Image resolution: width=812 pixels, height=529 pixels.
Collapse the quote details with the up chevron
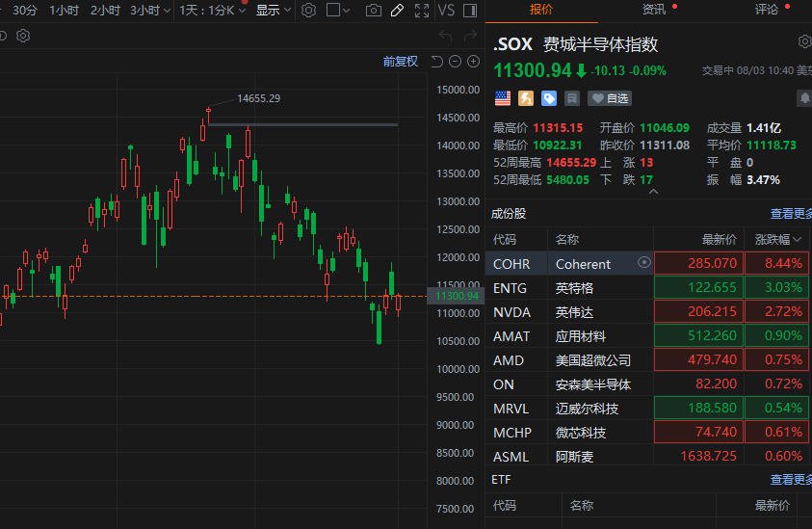653,192
